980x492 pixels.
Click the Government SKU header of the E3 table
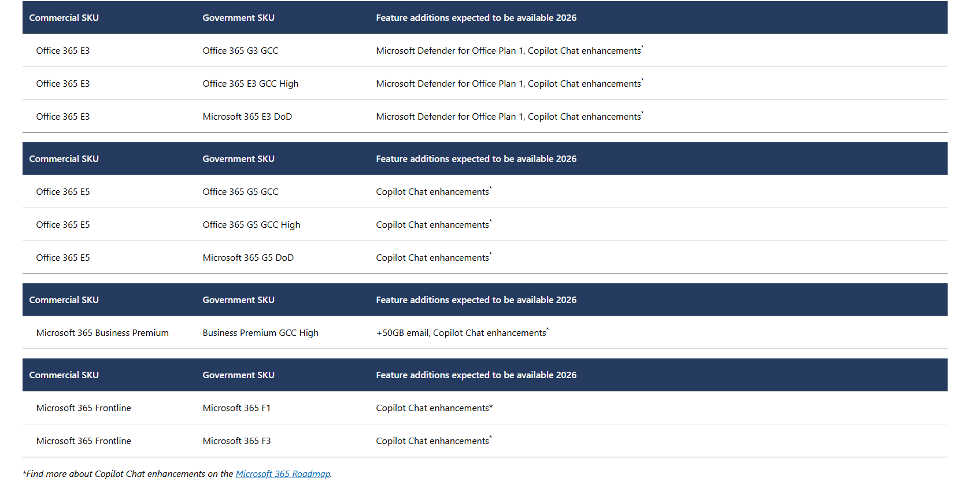(x=238, y=18)
